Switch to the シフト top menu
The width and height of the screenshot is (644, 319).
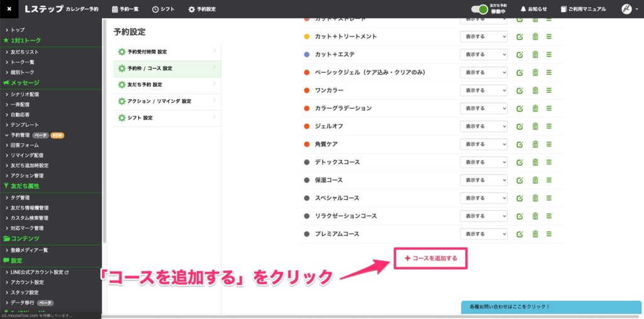pyautogui.click(x=164, y=9)
